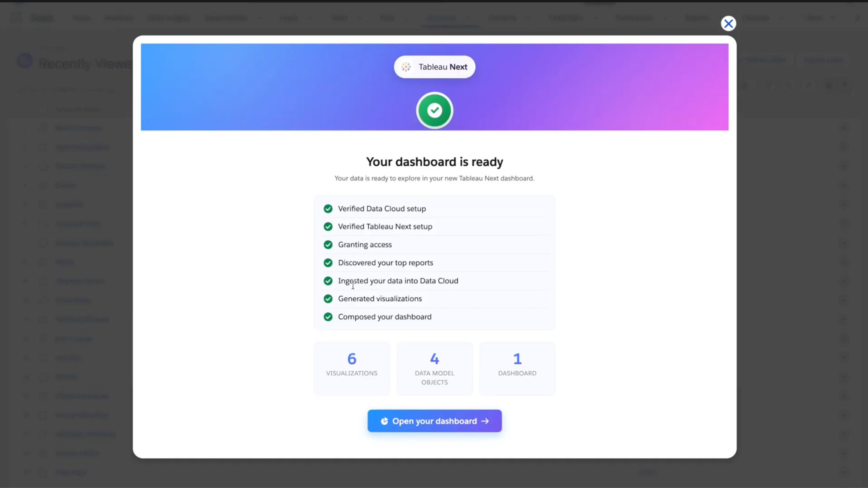Click check icon beside Verified Data Cloud setup

pyautogui.click(x=328, y=208)
